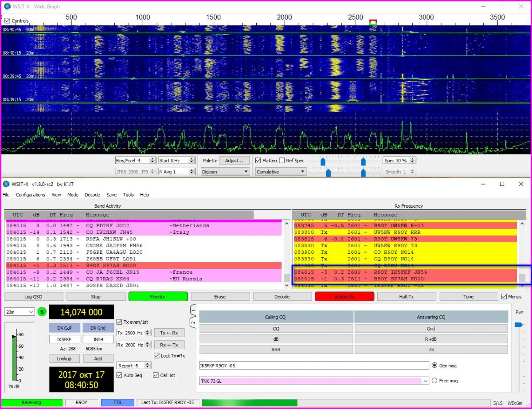The width and height of the screenshot is (532, 409).
Task: Open the Configurations menu
Action: click(30, 195)
